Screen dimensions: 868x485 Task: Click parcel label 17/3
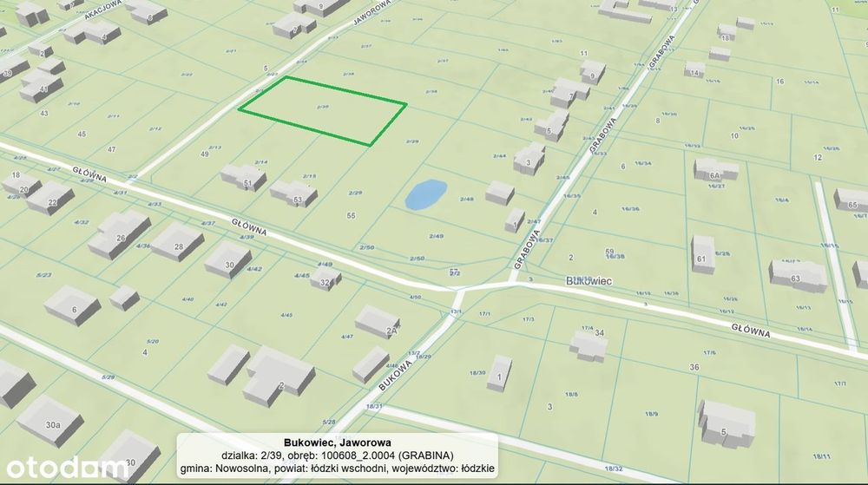[x=528, y=319]
